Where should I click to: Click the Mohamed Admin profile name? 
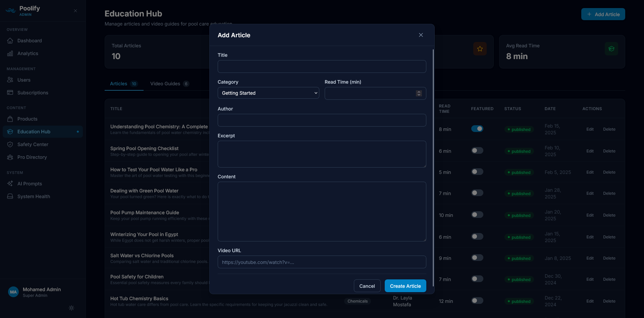(x=42, y=289)
